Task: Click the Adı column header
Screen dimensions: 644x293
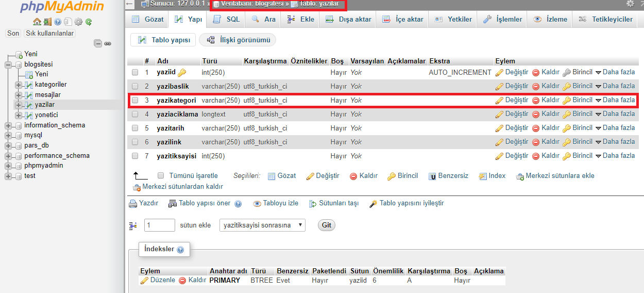Action: tap(163, 61)
